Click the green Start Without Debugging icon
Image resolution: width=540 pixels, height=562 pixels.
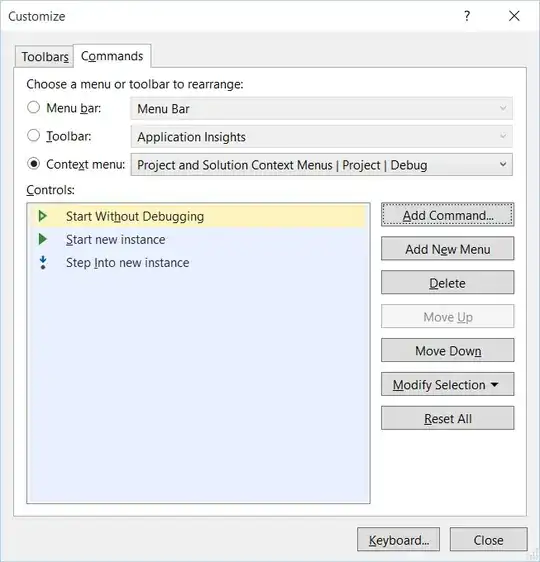pos(43,216)
